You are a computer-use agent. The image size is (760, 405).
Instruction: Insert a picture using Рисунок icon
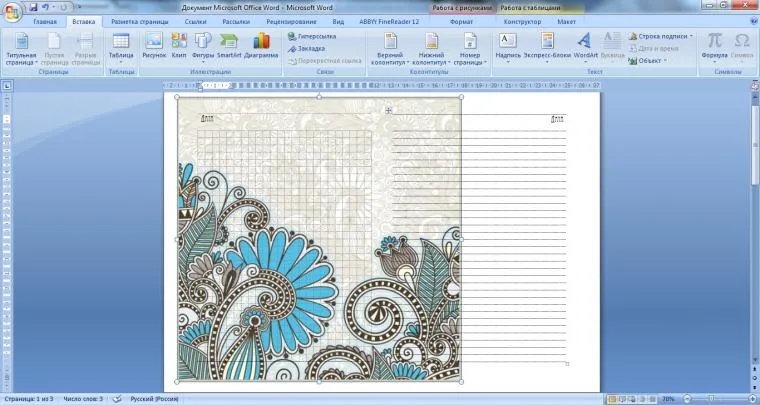(x=154, y=47)
